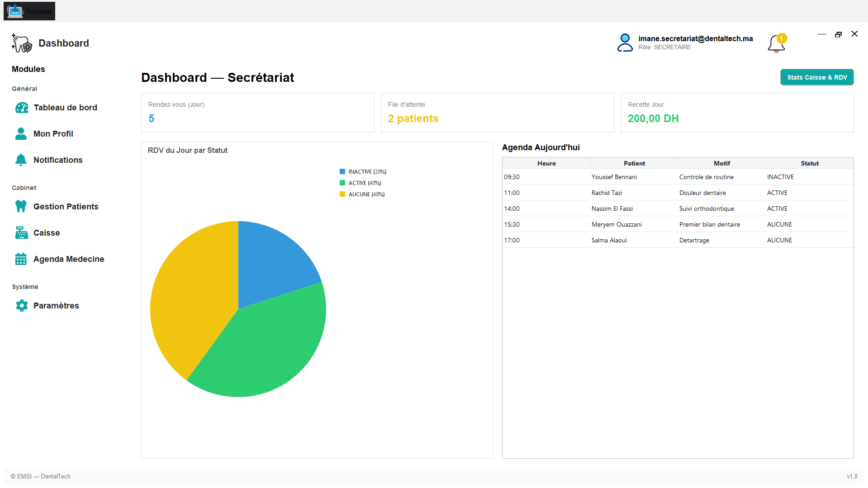Click the Mon Profil person icon
868x488 pixels.
pyautogui.click(x=21, y=134)
